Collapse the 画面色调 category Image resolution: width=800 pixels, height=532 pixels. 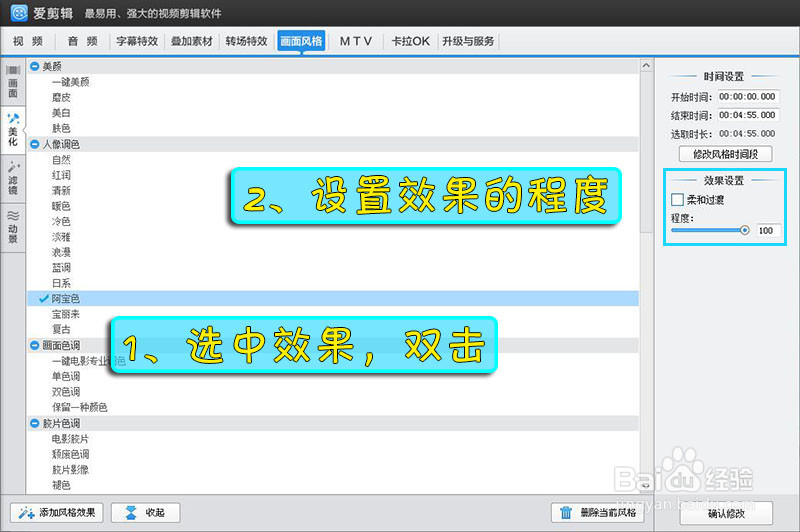pyautogui.click(x=35, y=345)
